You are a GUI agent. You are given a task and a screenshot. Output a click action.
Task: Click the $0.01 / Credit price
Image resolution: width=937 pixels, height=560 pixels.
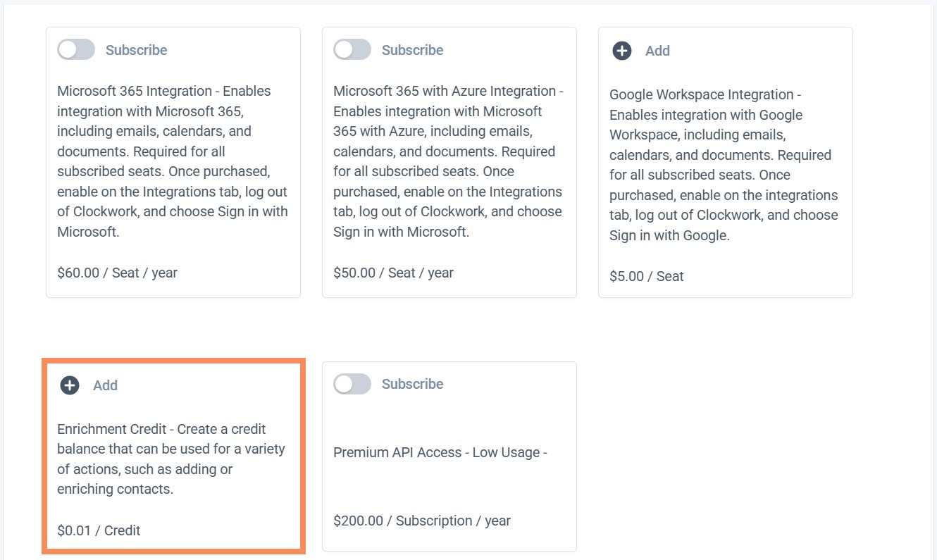(x=99, y=530)
